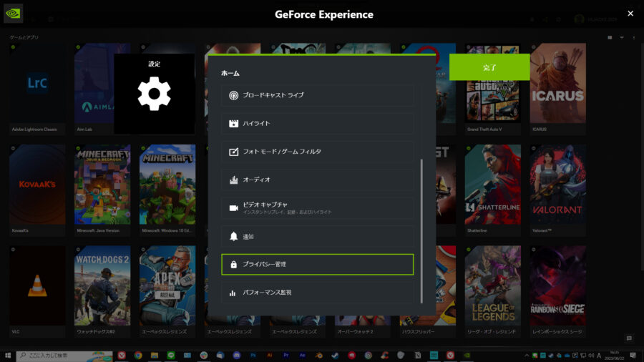Select the VLC app tile
The width and height of the screenshot is (644, 362).
click(37, 291)
